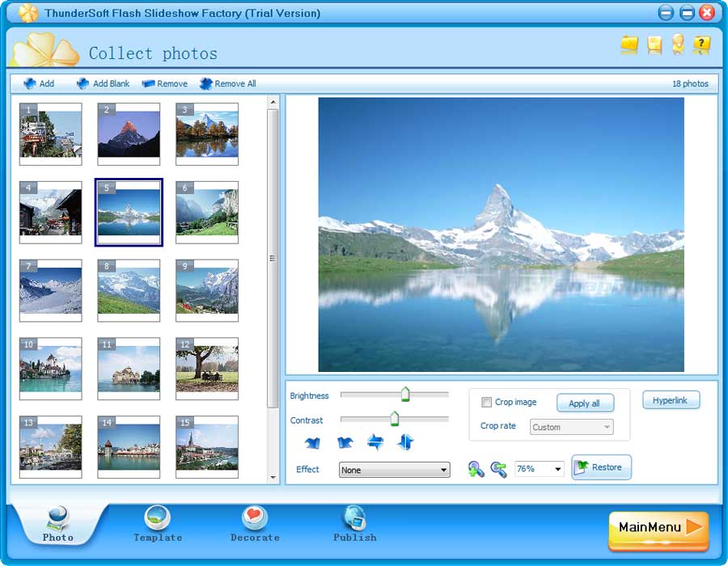This screenshot has height=566, width=728.
Task: Select photo thumbnail 15
Action: [207, 447]
